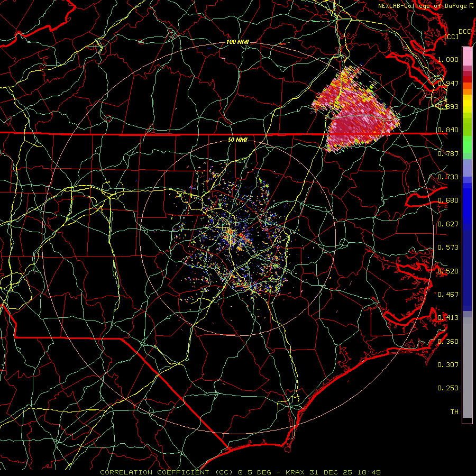Click the 0.360 scale value
The width and height of the screenshot is (476, 476).
pos(448,342)
